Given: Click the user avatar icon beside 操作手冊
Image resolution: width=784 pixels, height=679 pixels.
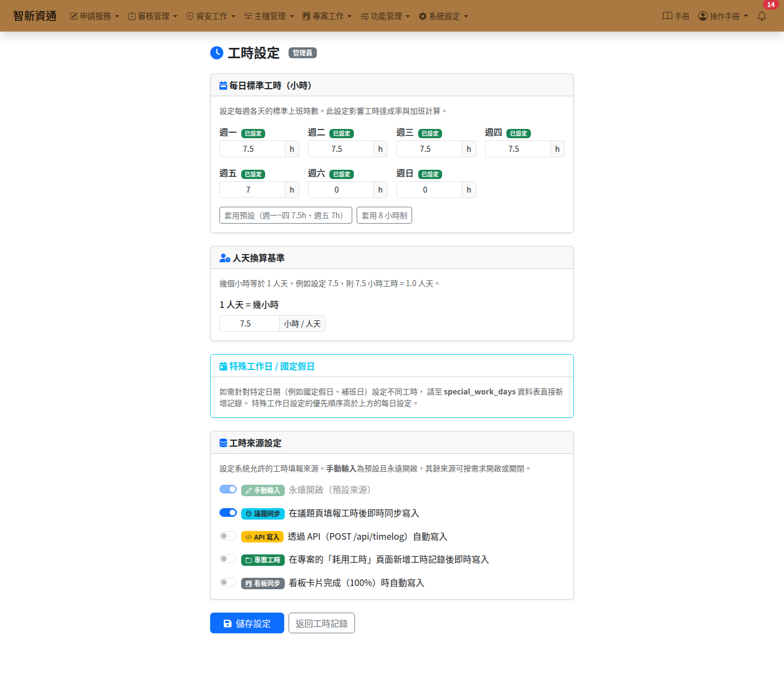Looking at the screenshot, I should (x=703, y=16).
